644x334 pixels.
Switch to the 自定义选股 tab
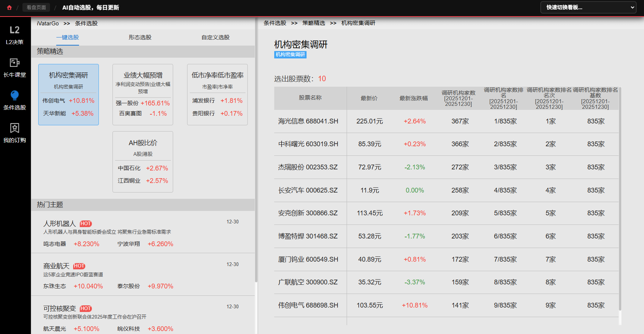[x=215, y=37]
